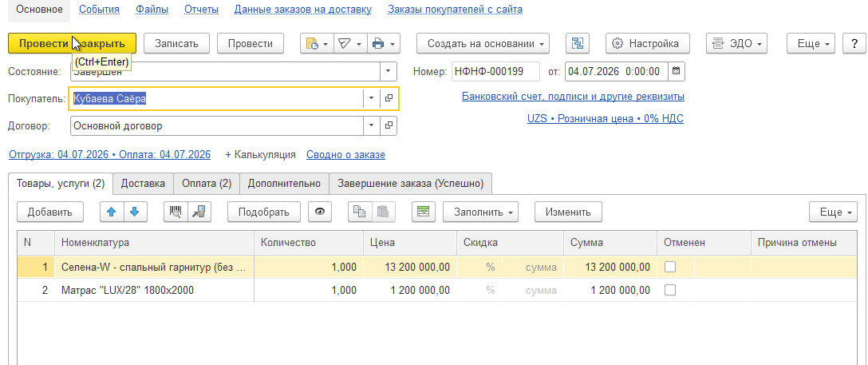This screenshot has width=868, height=365.
Task: Open the Дополнительно tab
Action: coord(284,184)
